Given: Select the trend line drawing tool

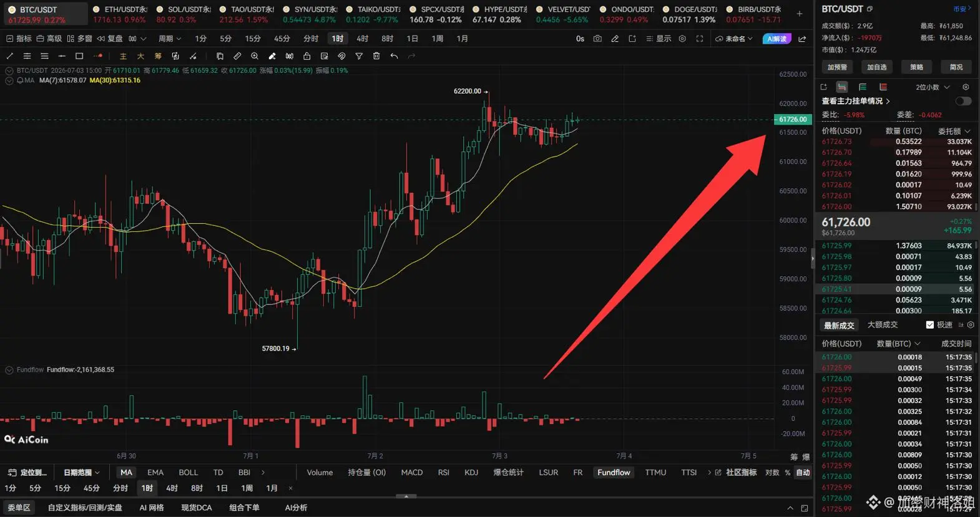Looking at the screenshot, I should [9, 56].
